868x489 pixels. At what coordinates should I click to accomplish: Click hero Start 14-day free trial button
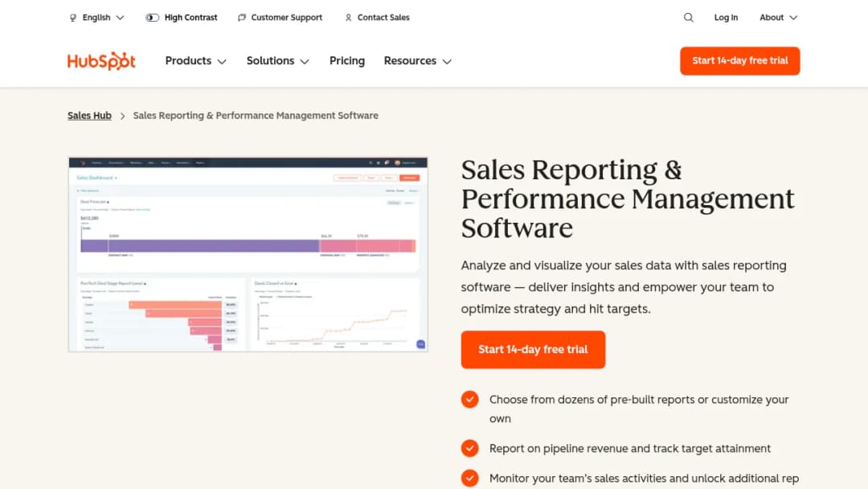pos(533,349)
